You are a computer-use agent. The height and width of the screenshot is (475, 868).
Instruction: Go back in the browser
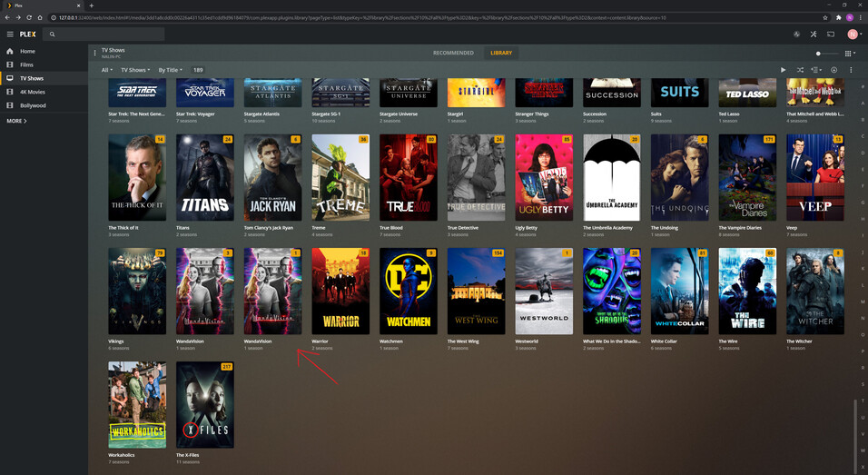pos(7,18)
